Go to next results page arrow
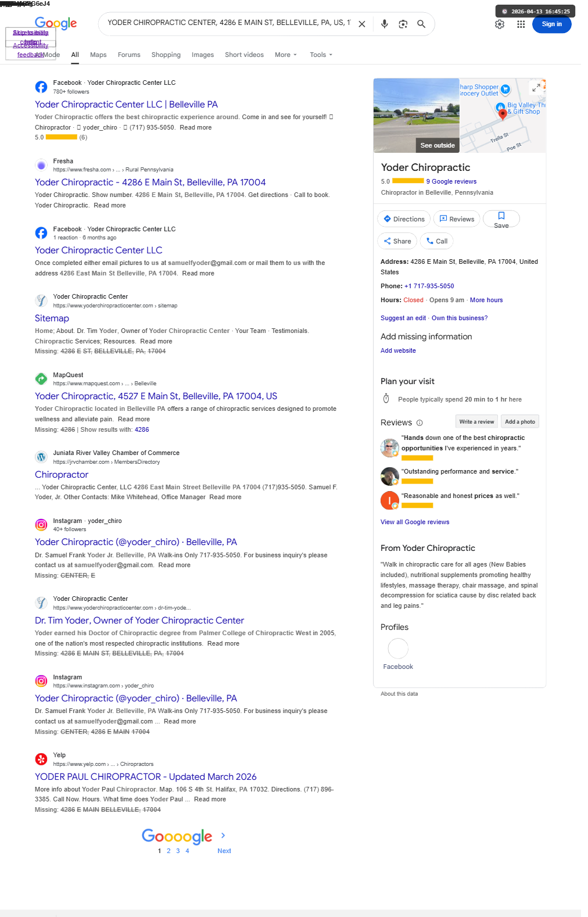Image resolution: width=588 pixels, height=917 pixels. pos(223,836)
